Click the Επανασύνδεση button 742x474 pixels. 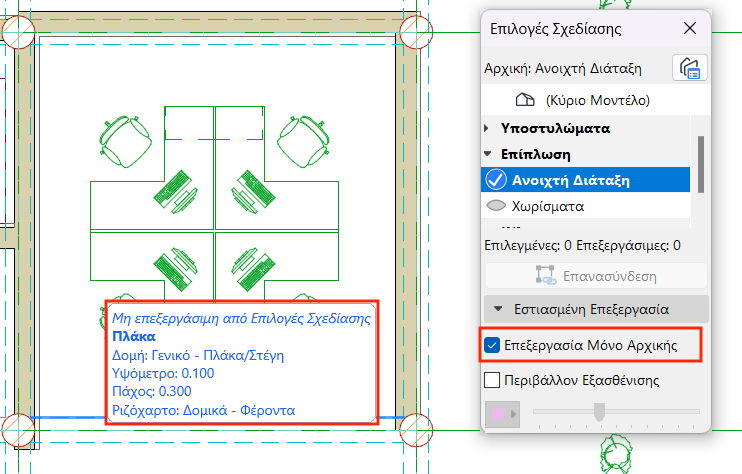(596, 276)
